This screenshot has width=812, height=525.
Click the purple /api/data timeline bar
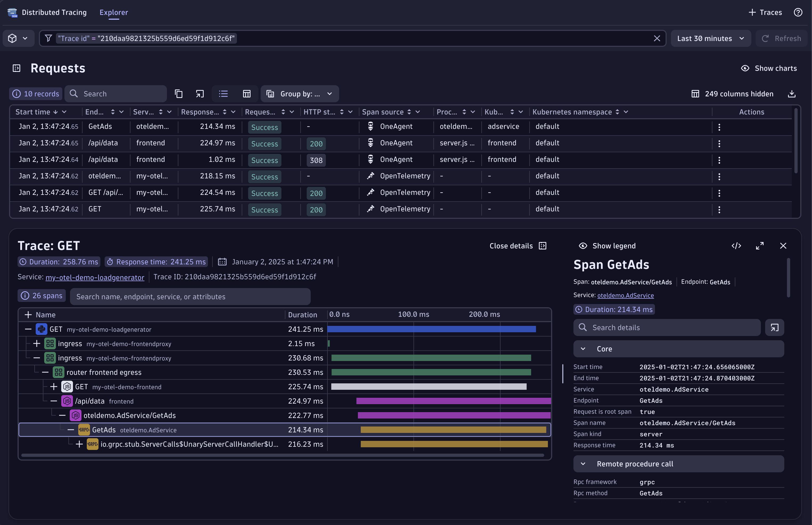click(453, 401)
